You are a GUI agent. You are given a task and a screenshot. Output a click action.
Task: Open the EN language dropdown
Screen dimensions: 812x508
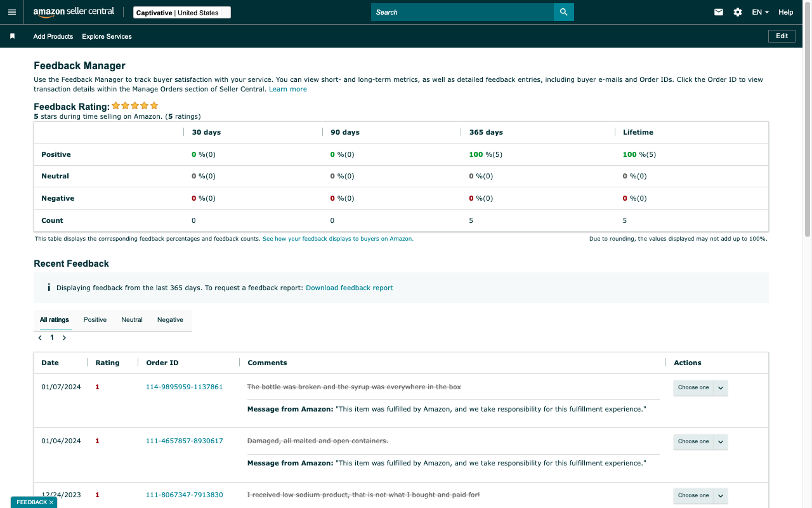760,12
